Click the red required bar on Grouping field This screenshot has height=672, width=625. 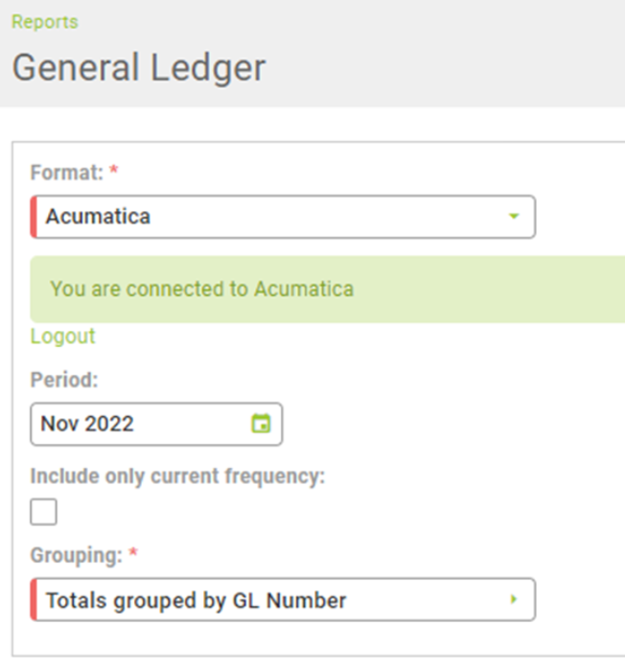pos(34,600)
